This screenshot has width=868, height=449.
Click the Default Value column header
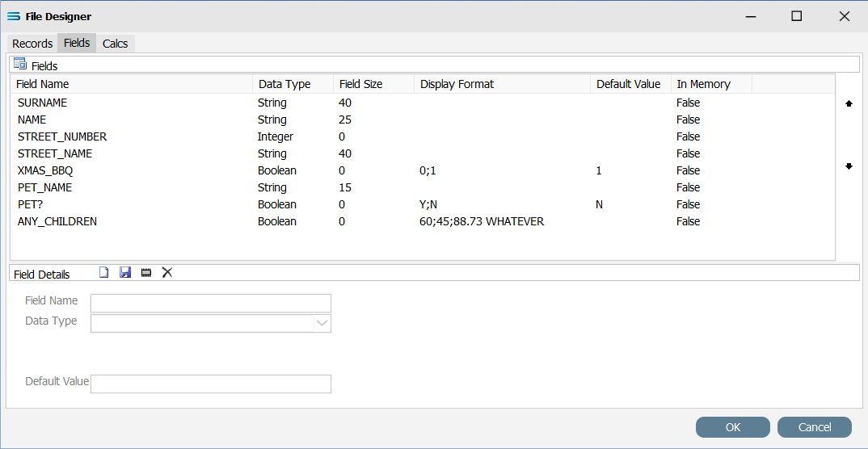pos(630,84)
